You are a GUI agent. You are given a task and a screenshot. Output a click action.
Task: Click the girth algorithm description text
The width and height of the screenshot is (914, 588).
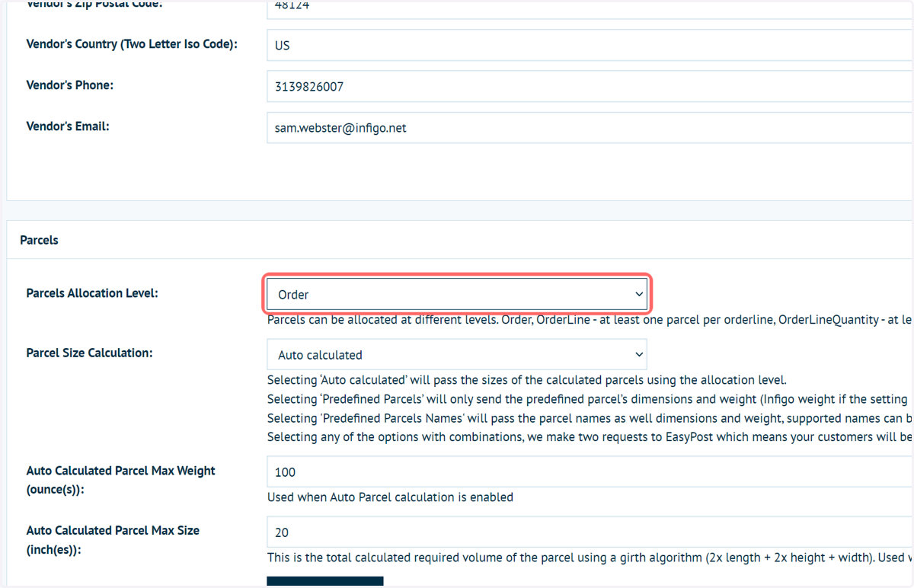(590, 558)
